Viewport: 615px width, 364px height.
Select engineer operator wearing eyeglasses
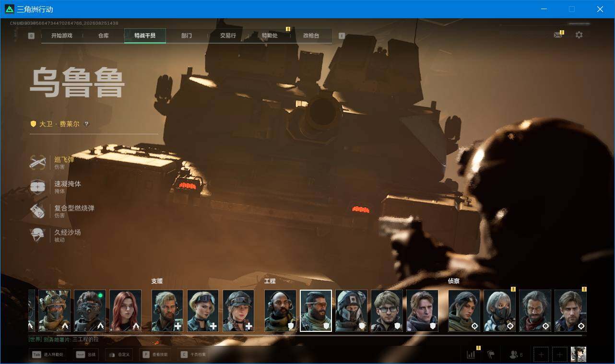(387, 311)
